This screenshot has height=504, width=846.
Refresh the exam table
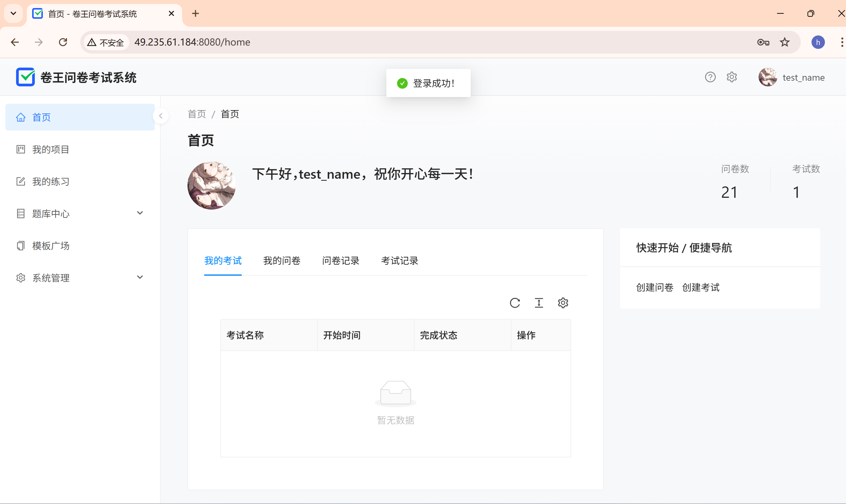coord(515,303)
